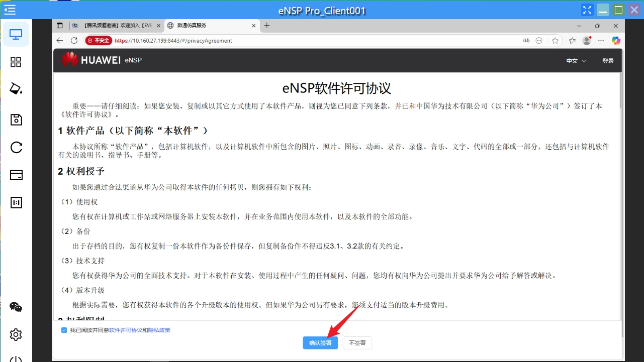This screenshot has width=644, height=362.
Task: Open the settings gear in the sidebar
Action: (x=16, y=334)
